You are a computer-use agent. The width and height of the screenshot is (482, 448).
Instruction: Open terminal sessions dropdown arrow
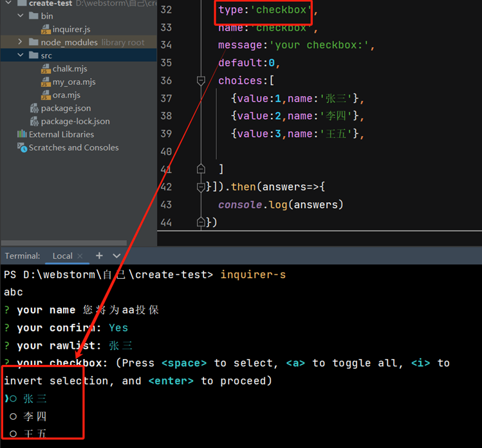click(x=116, y=256)
